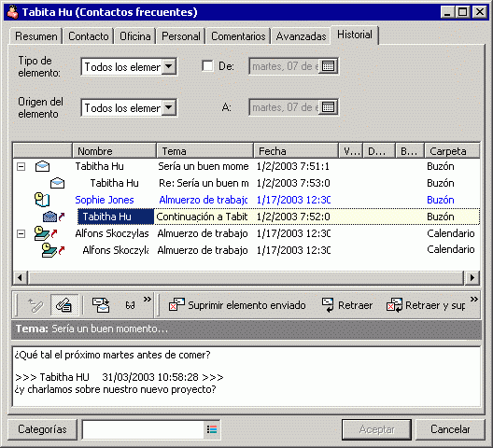This screenshot has width=493, height=448.
Task: Switch to the Resumen tab
Action: 36,36
